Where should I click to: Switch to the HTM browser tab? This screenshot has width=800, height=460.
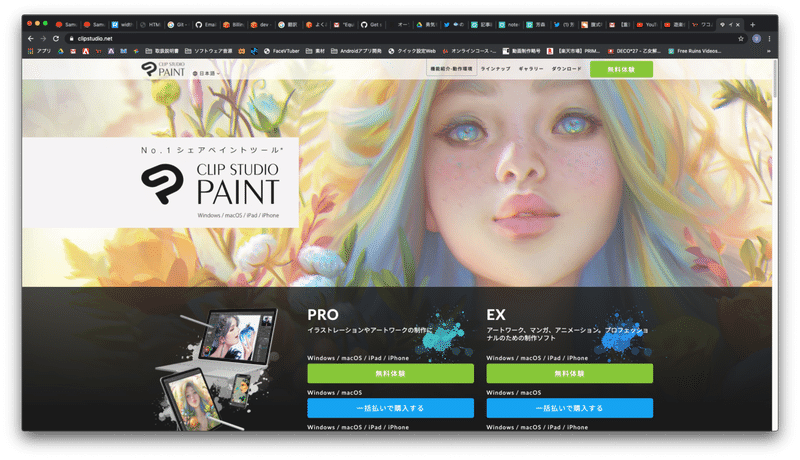tap(150, 24)
